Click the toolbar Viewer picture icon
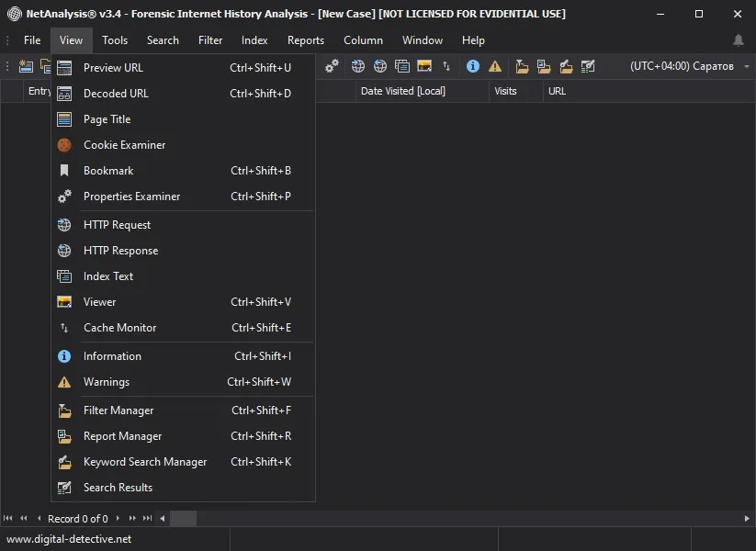The width and height of the screenshot is (756, 551). [424, 66]
